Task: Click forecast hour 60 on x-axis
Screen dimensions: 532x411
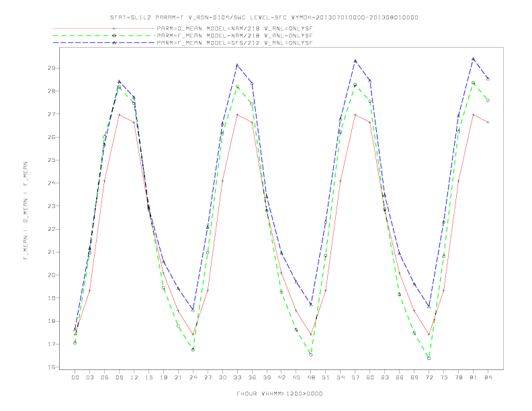Action: [370, 377]
